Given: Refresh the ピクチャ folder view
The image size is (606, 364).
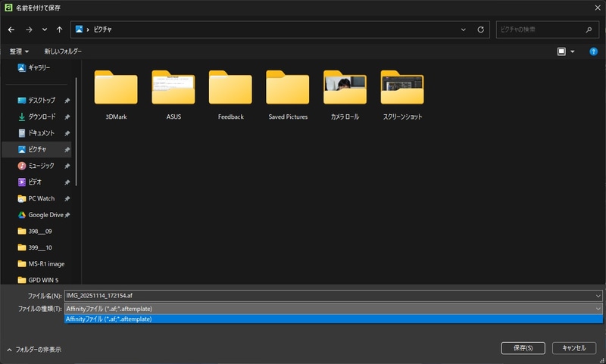Looking at the screenshot, I should (480, 30).
